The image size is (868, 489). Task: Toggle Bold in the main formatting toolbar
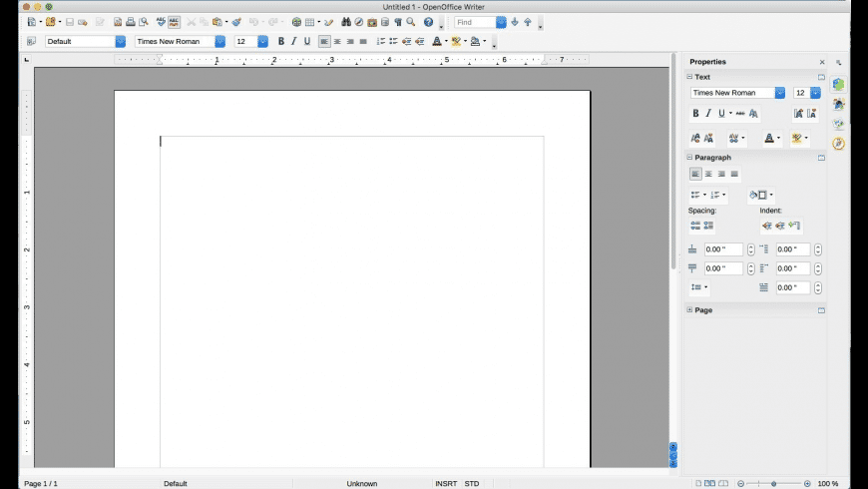click(x=281, y=42)
